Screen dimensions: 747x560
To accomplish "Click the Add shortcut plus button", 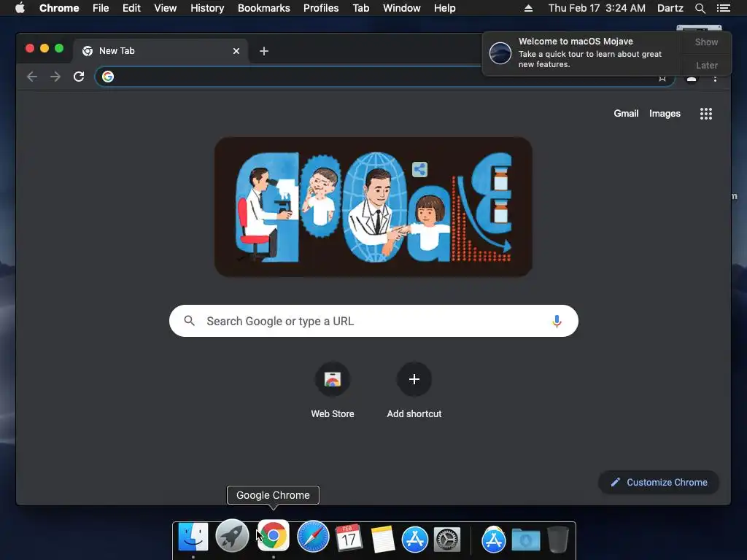I will click(x=414, y=379).
